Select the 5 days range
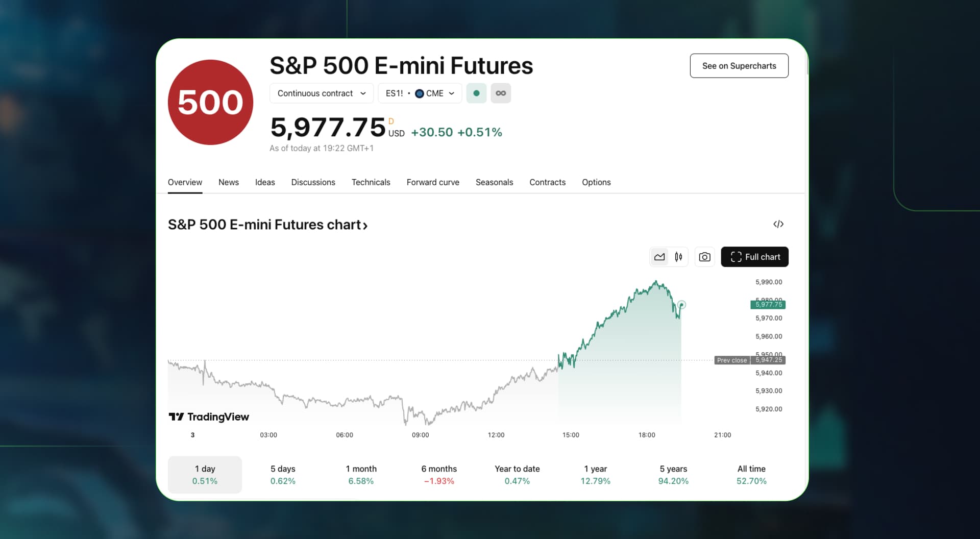Image resolution: width=980 pixels, height=539 pixels. [x=283, y=475]
